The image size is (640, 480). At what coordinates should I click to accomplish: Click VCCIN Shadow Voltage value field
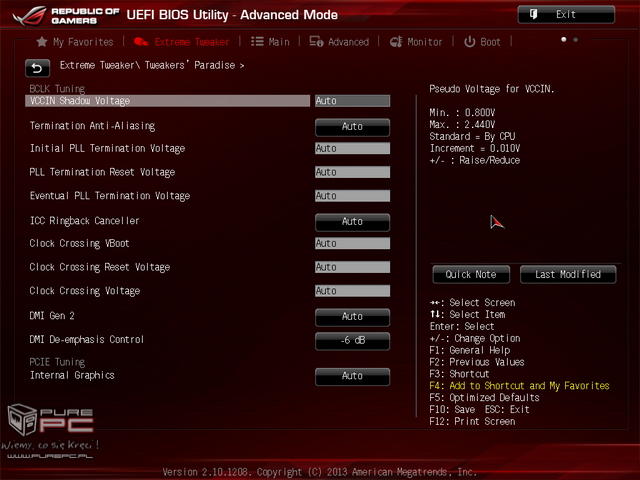352,101
